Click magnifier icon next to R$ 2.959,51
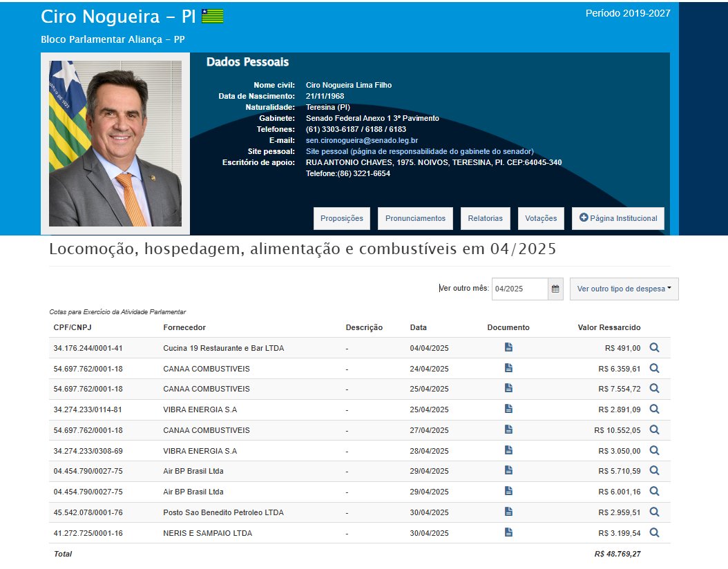This screenshot has height=569, width=728. coord(654,512)
